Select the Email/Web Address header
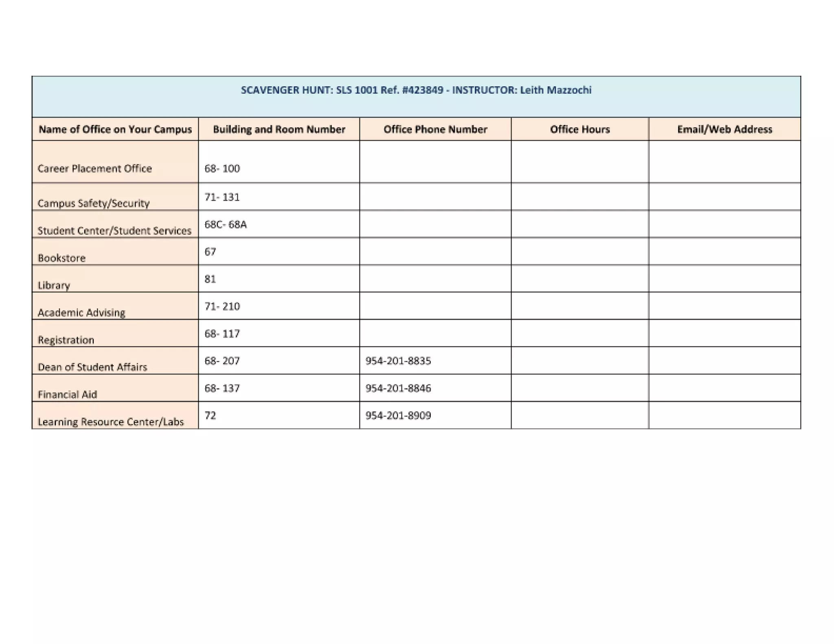The image size is (834, 644). coord(724,129)
